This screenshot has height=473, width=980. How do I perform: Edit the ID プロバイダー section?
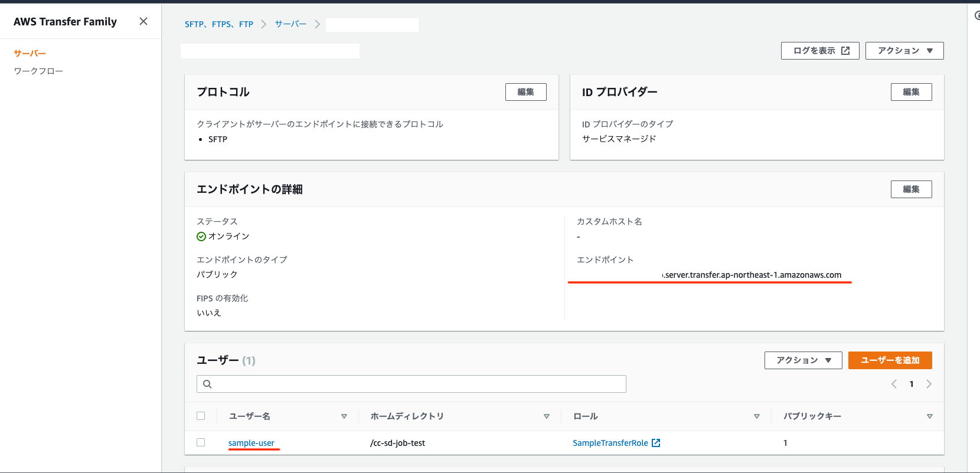click(912, 92)
